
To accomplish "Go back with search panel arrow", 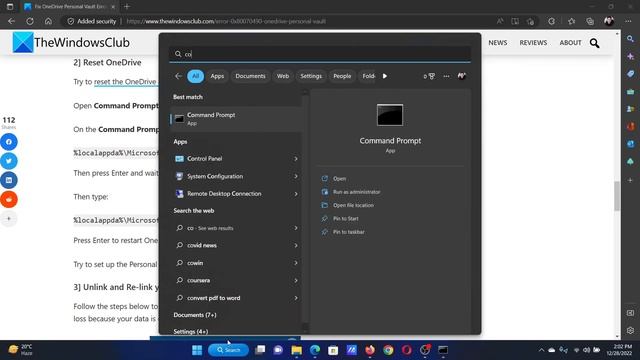I will click(178, 76).
